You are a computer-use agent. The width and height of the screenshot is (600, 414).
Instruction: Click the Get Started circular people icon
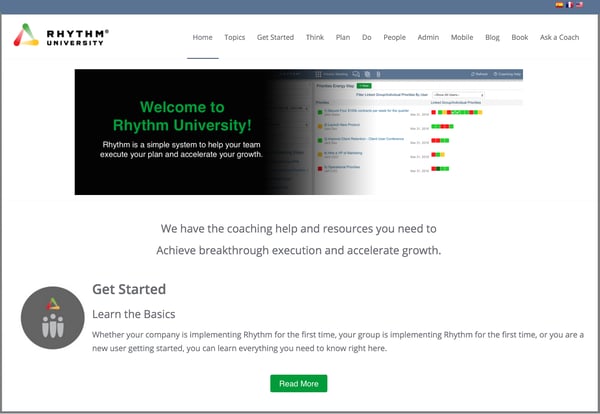click(52, 318)
